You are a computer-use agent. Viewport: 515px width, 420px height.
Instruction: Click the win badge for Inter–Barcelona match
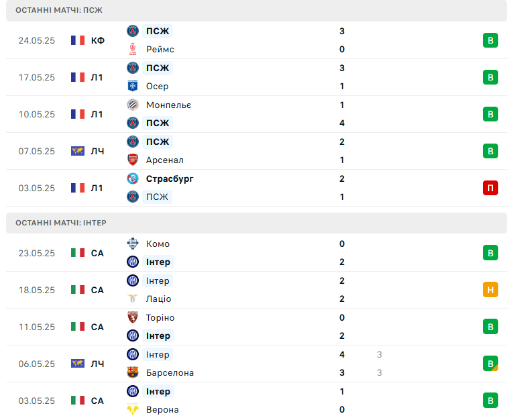click(x=490, y=364)
